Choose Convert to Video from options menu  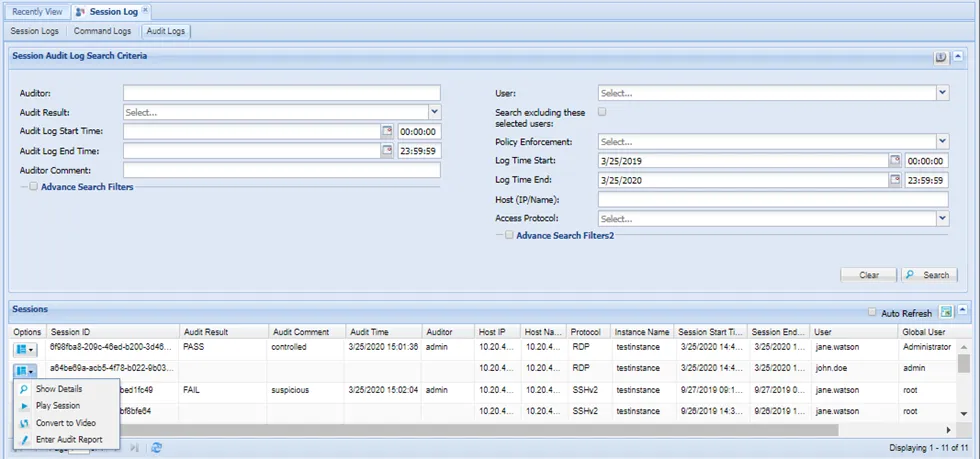[66, 423]
